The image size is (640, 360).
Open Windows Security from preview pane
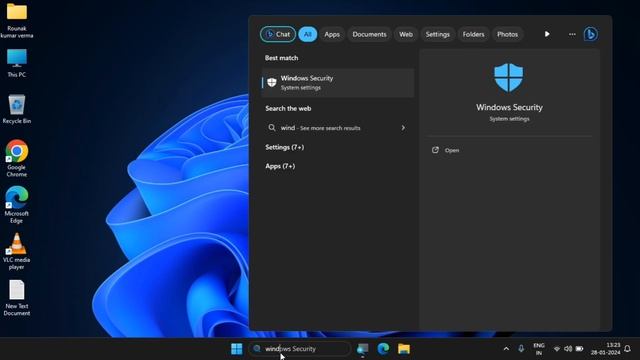pyautogui.click(x=446, y=150)
